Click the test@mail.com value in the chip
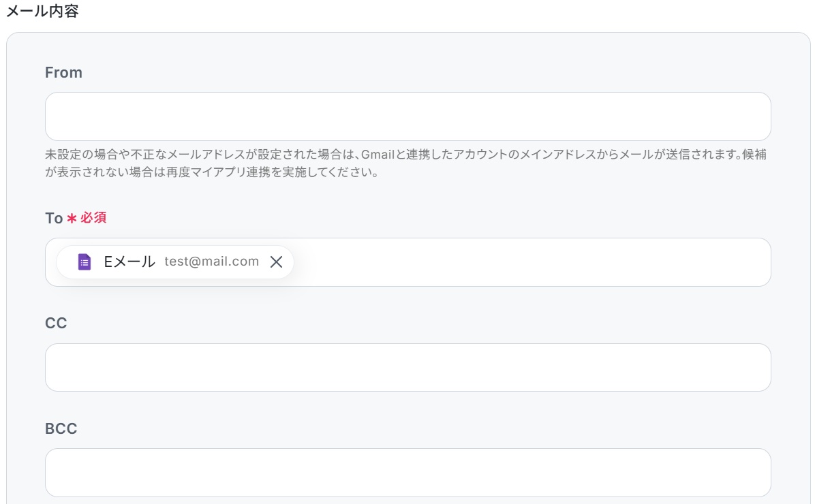 coord(211,262)
